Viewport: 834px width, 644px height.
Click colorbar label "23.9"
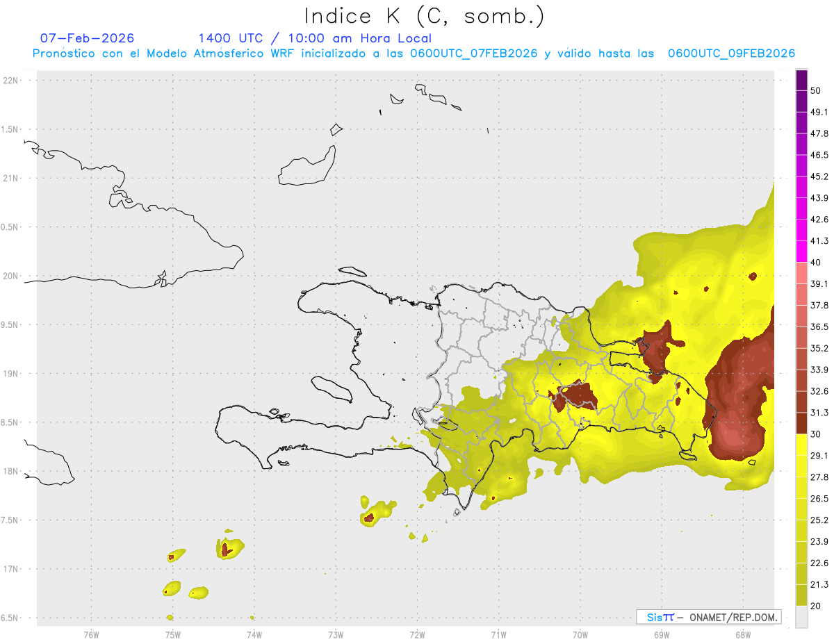[819, 542]
